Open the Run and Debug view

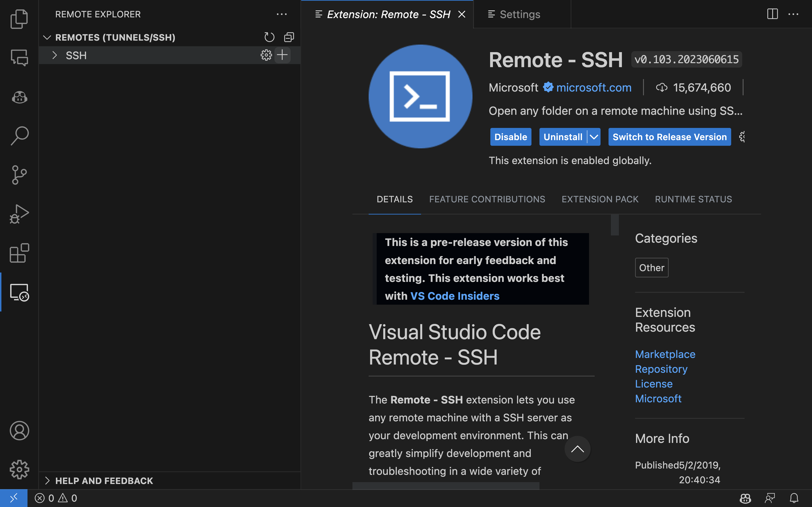(19, 214)
